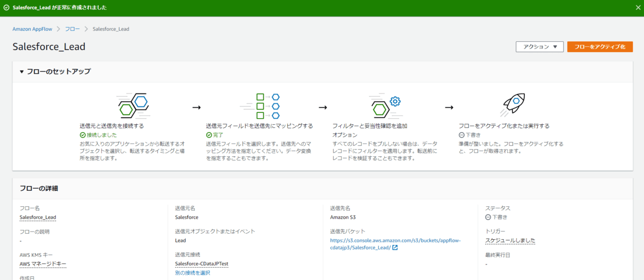The width and height of the screenshot is (644, 280).
Task: Click the Amazon S3 destination name value
Action: [x=343, y=217]
